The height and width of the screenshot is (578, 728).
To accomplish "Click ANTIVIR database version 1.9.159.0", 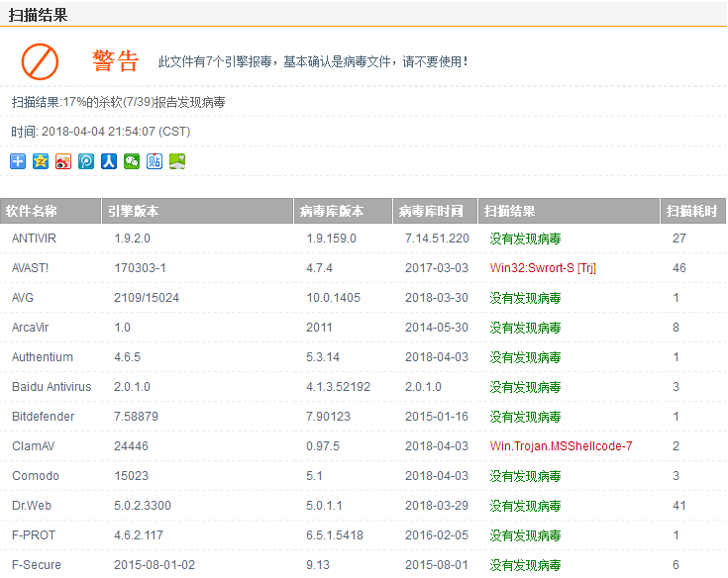I will 331,239.
